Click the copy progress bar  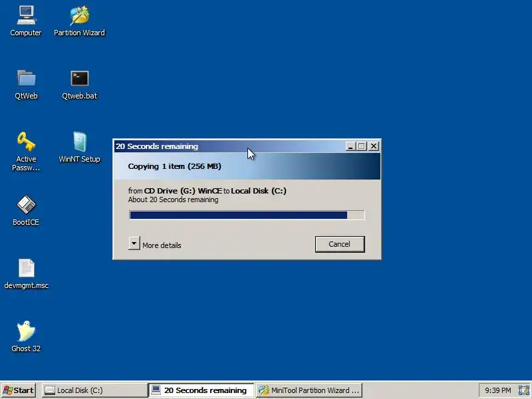point(247,215)
